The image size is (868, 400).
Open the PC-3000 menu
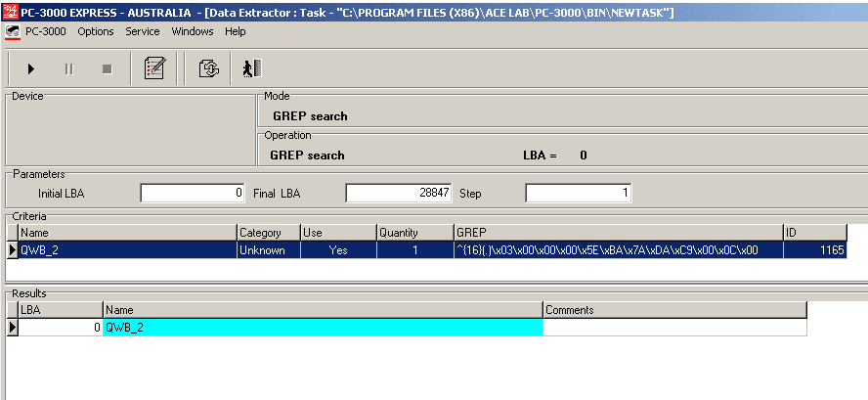click(45, 31)
